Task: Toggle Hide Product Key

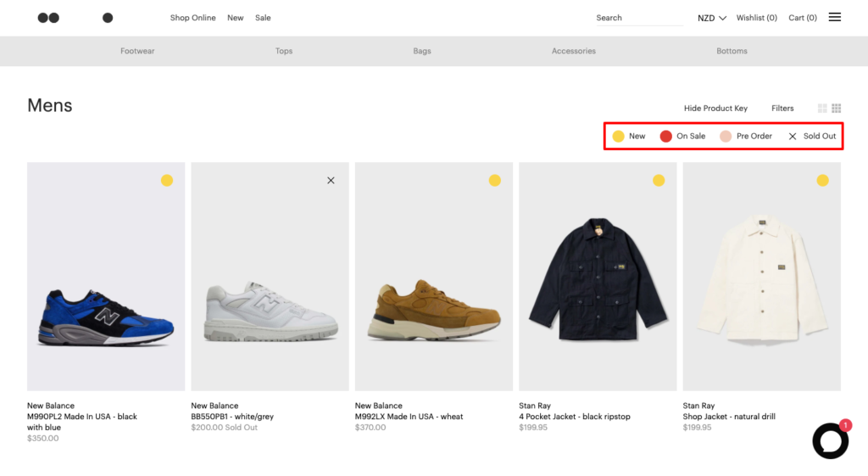Action: (715, 108)
